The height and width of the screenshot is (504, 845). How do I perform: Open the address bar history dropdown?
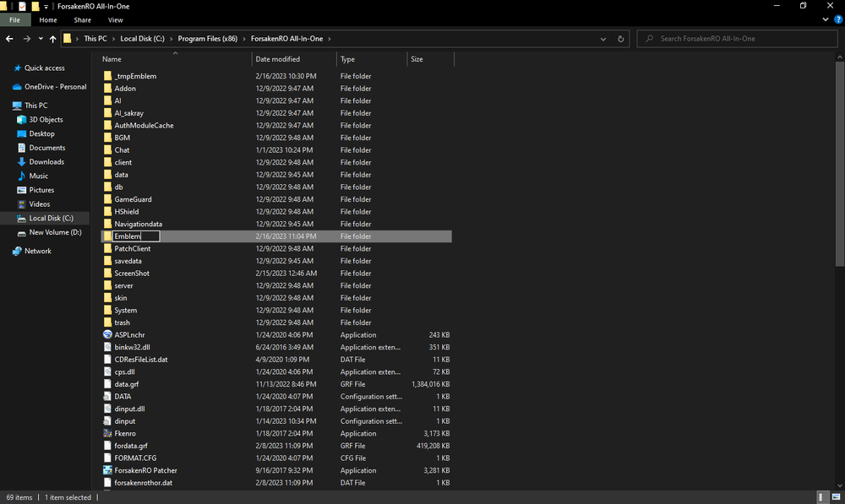(603, 39)
